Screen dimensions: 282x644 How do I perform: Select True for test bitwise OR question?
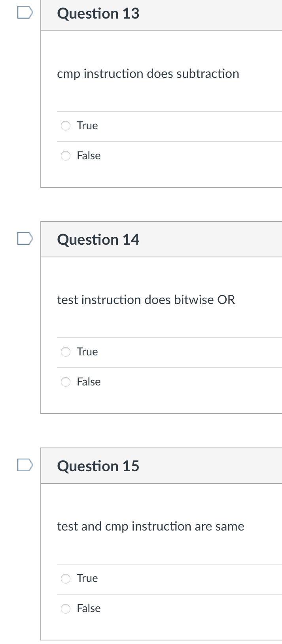(x=65, y=351)
